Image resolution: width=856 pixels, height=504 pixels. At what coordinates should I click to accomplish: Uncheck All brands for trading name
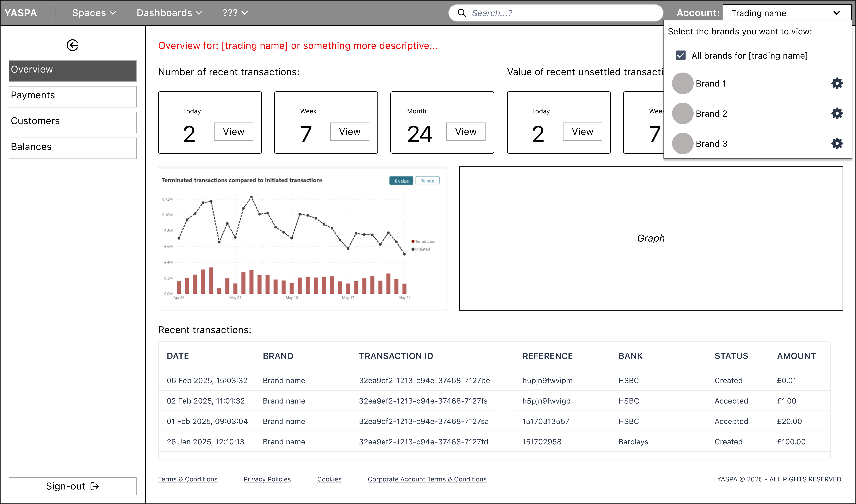tap(680, 55)
